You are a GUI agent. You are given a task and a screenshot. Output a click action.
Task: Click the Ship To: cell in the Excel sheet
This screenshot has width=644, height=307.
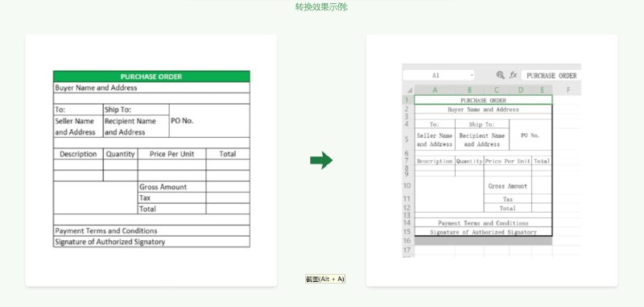pyautogui.click(x=482, y=124)
